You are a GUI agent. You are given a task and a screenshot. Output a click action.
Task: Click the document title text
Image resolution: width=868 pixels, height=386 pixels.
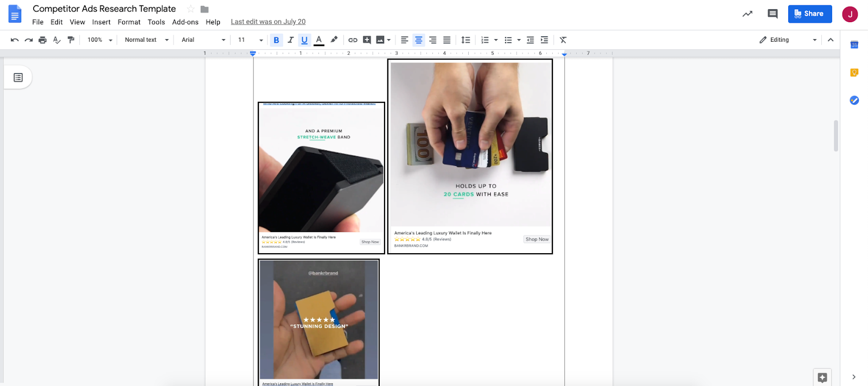click(x=104, y=9)
